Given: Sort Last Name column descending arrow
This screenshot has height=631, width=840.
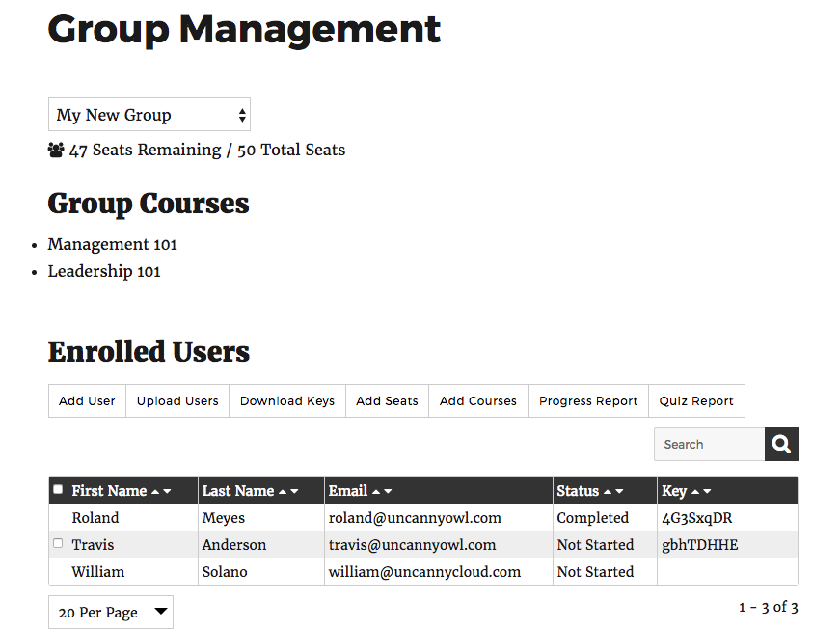Looking at the screenshot, I should click(x=294, y=492).
